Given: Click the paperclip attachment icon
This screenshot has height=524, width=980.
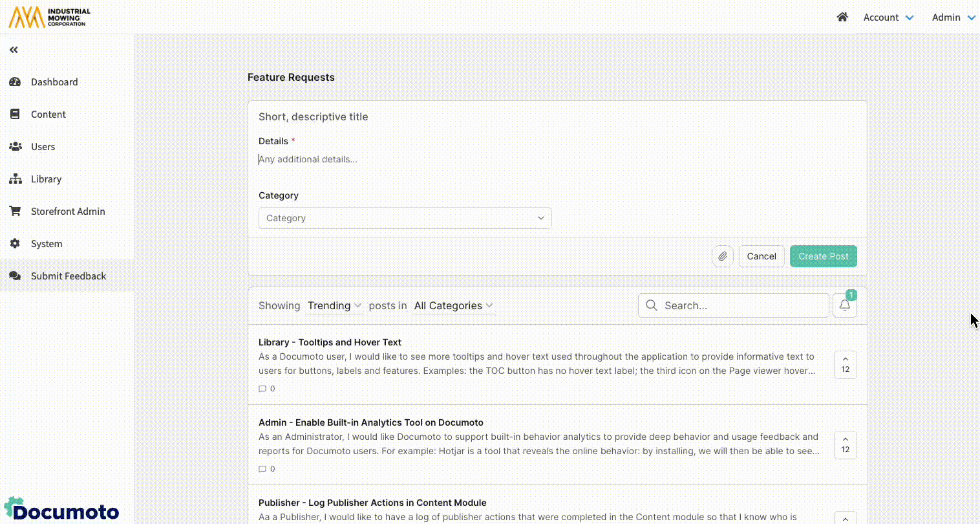Looking at the screenshot, I should 723,256.
